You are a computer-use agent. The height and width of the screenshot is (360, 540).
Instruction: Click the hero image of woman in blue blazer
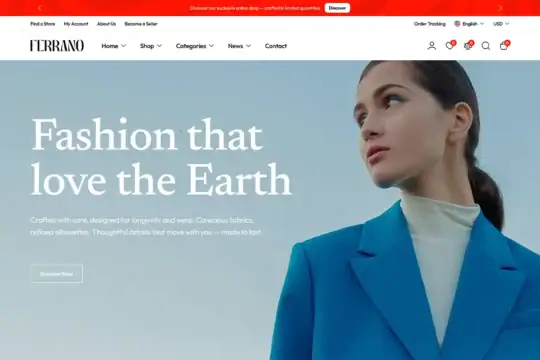405,210
